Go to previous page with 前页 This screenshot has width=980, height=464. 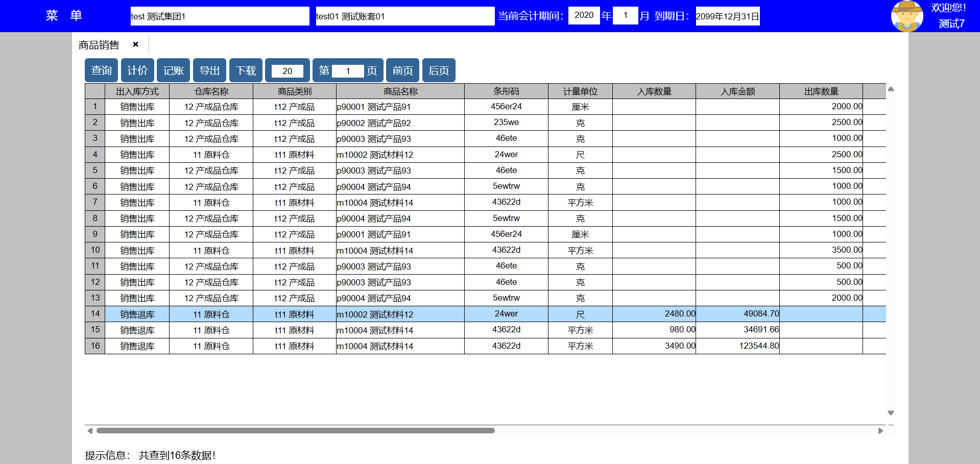[402, 70]
